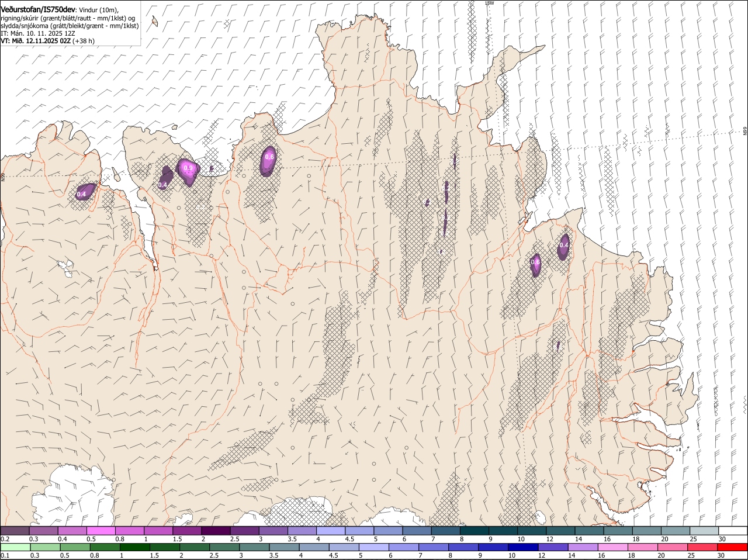748x560 pixels.
Task: Click the lower-scale red swatch after 30
Action: pos(733,547)
